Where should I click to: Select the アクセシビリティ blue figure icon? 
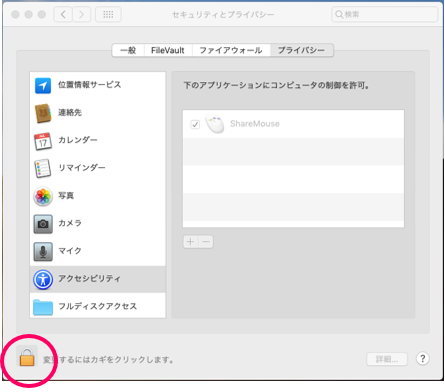(43, 279)
